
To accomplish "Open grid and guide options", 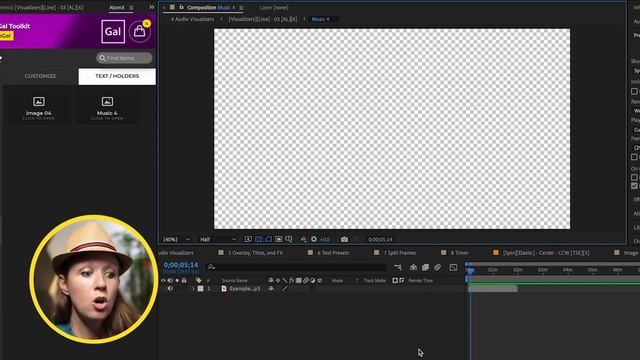I will 289,239.
